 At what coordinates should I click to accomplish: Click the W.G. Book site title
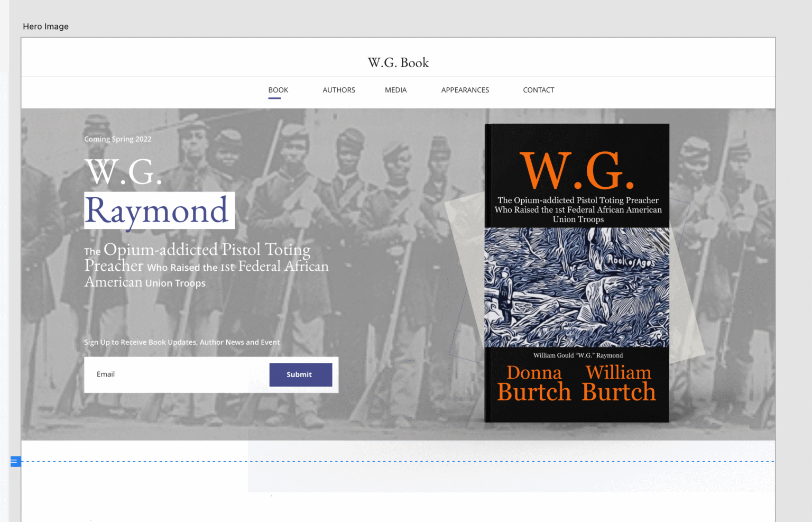pyautogui.click(x=398, y=62)
